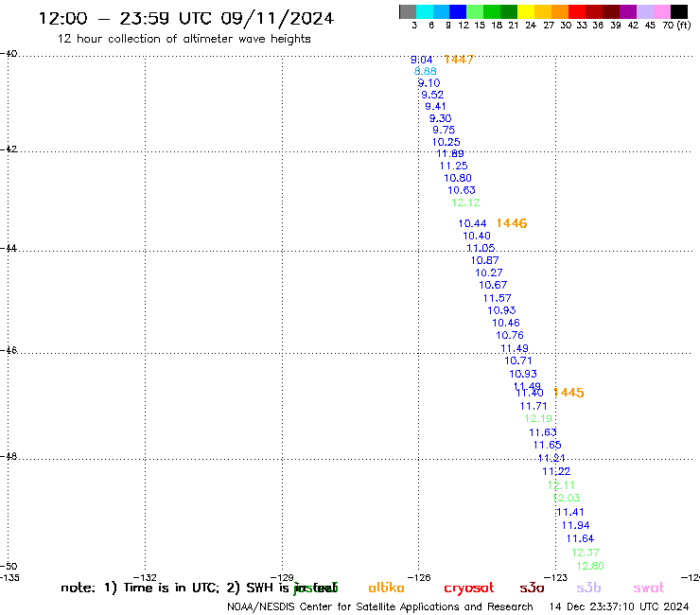Screen dimensions: 700x615
Task: Select the wave height reading 9.41
Action: pos(435,106)
